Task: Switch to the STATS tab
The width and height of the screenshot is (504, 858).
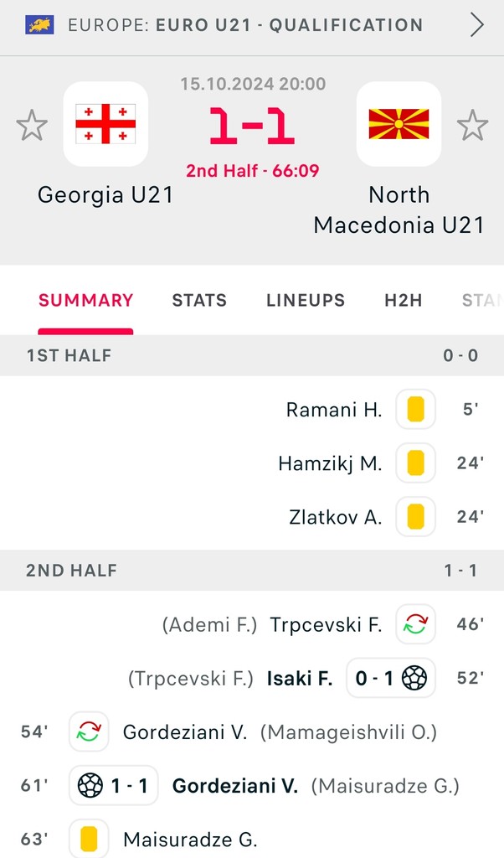Action: click(199, 301)
